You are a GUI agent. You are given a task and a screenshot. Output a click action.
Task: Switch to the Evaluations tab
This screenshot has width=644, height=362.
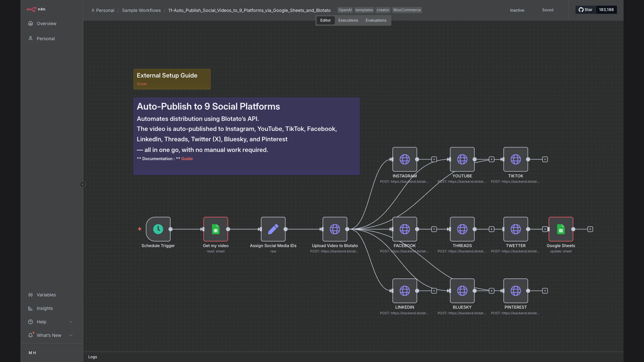[376, 20]
